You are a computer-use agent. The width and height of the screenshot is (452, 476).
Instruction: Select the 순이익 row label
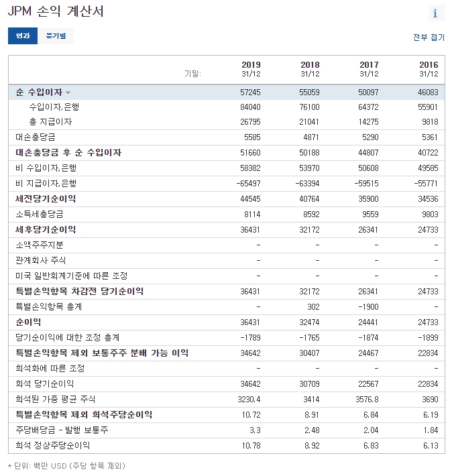[28, 322]
